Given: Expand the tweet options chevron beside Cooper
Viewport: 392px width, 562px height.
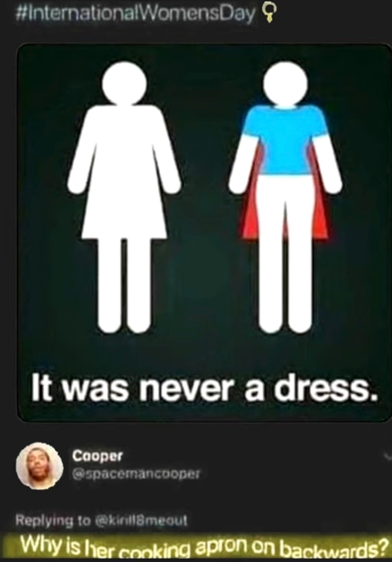Looking at the screenshot, I should point(387,456).
